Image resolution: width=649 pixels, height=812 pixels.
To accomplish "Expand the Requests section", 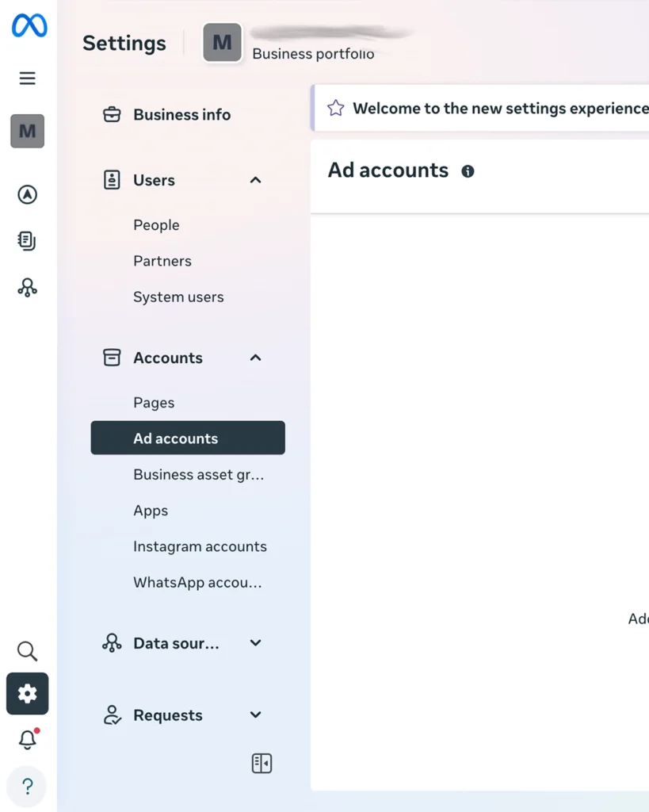I will [255, 715].
